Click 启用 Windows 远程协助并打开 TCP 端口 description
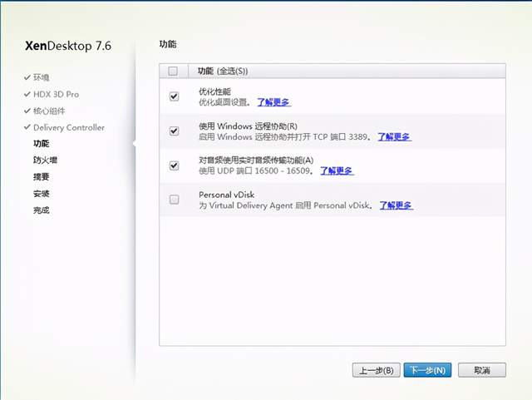Screen dimensions: 532x400 [x=285, y=137]
